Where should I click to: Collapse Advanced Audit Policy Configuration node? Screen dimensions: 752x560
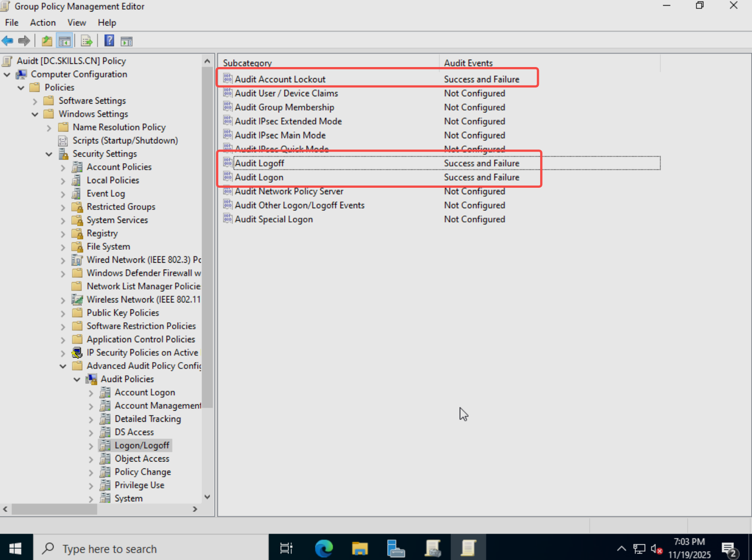coord(63,366)
